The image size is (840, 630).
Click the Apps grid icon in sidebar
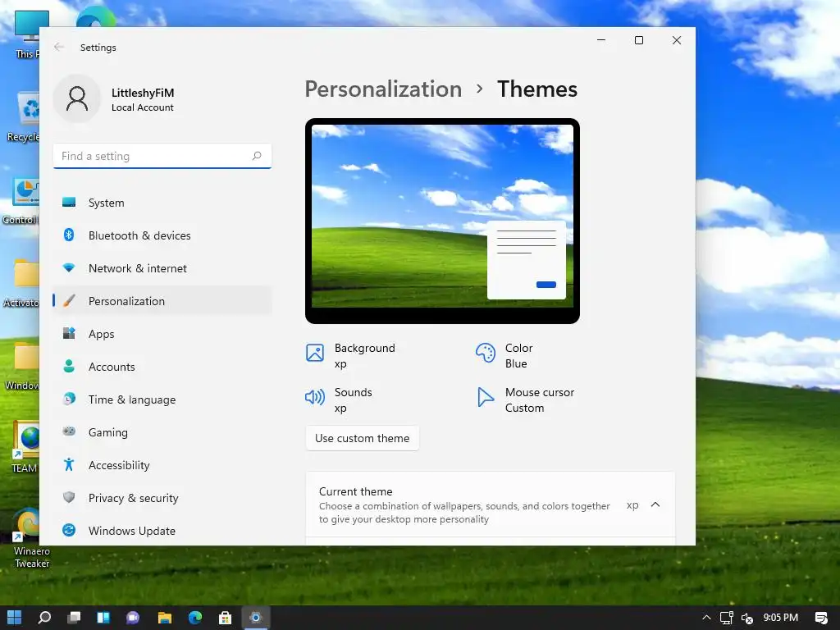pos(69,333)
